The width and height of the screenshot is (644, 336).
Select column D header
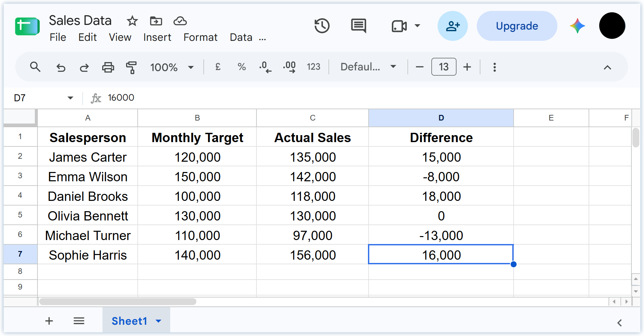click(x=441, y=118)
